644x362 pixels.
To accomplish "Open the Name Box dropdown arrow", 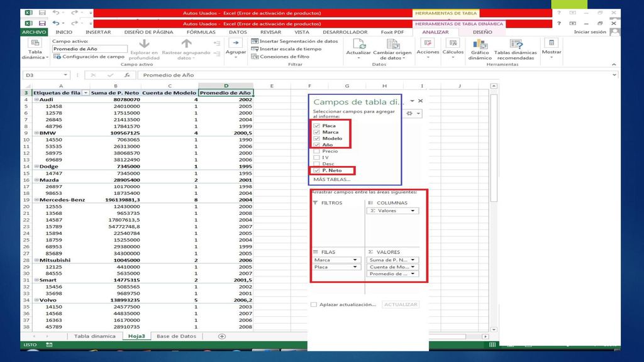I will [x=65, y=75].
